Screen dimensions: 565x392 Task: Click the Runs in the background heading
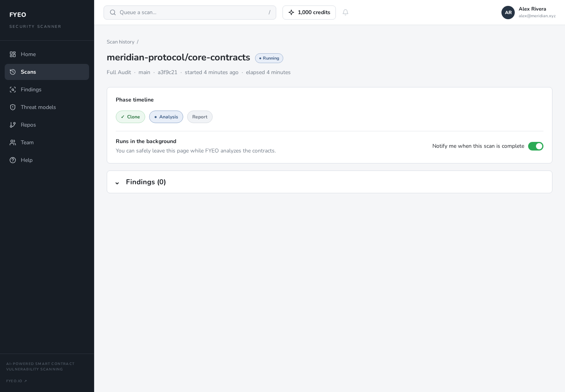click(146, 142)
